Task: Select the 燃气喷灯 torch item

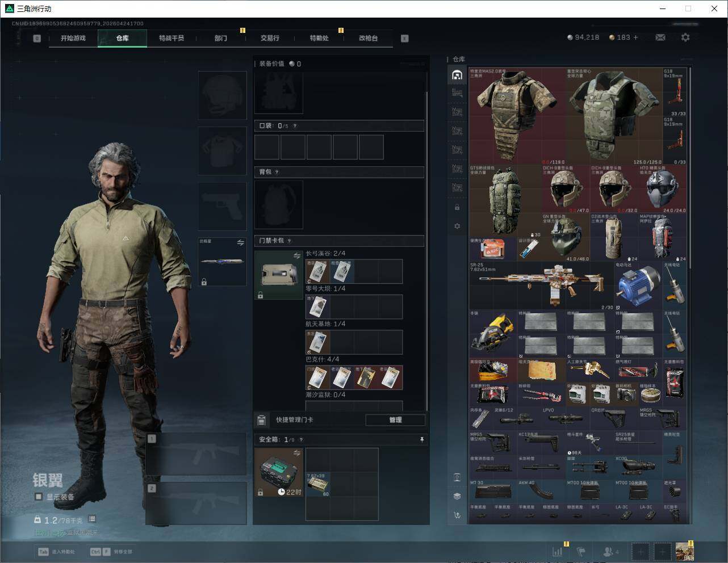Action: [638, 371]
